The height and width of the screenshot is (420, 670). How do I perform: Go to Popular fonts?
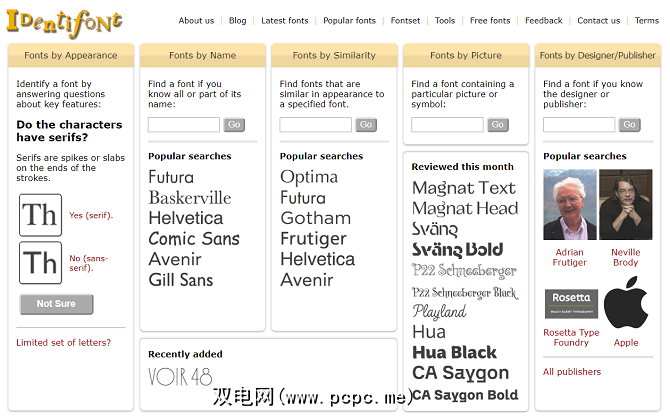(x=350, y=21)
